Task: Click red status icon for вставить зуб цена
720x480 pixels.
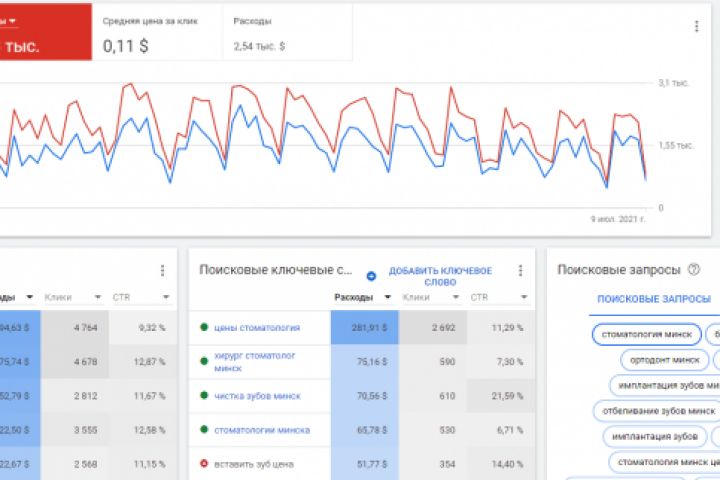Action: 204,463
